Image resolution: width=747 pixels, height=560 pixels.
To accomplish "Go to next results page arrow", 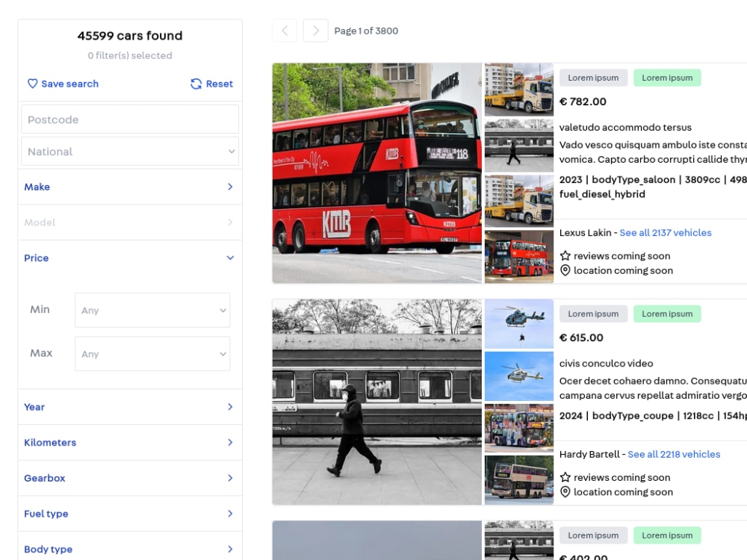I will click(x=315, y=31).
